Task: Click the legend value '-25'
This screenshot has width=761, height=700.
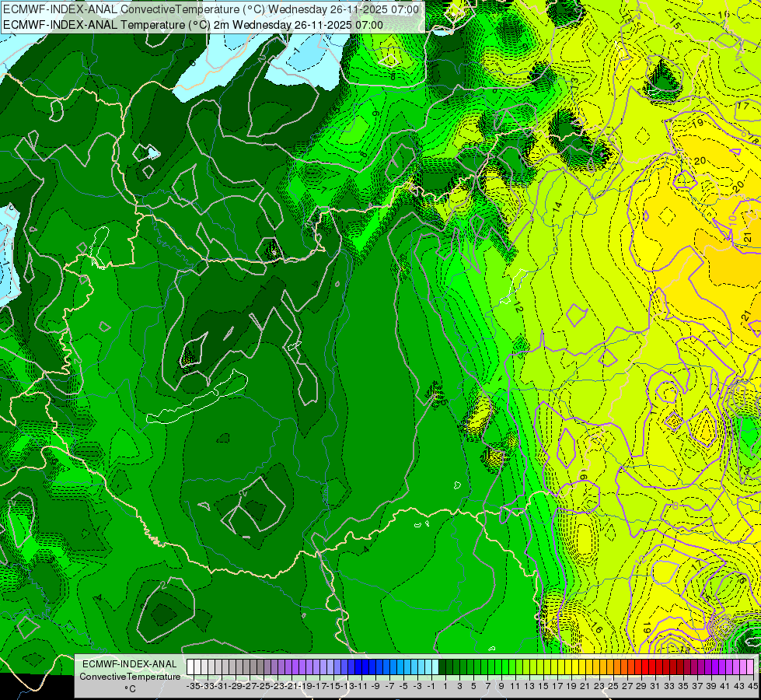Action: 264,686
